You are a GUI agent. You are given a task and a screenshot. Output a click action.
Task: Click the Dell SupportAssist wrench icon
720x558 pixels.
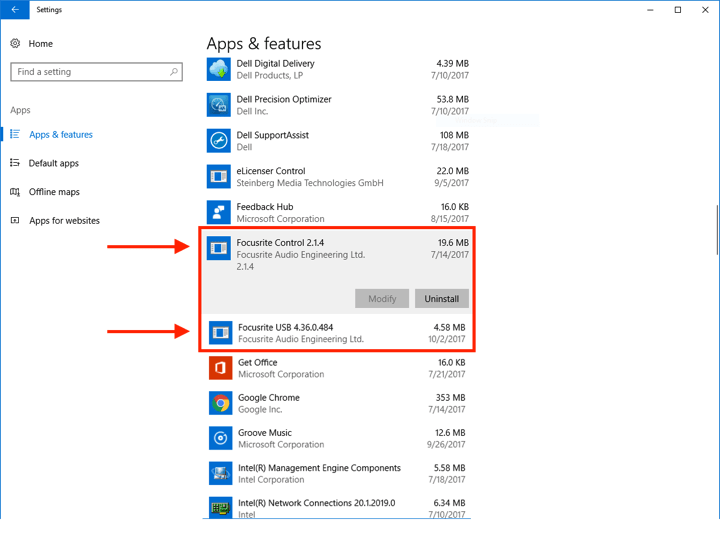pos(219,141)
